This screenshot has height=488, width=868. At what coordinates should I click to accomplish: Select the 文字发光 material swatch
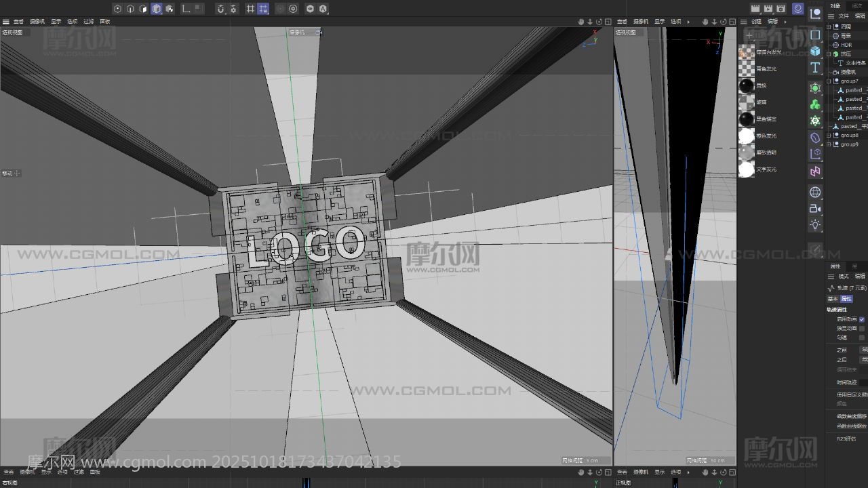point(746,169)
